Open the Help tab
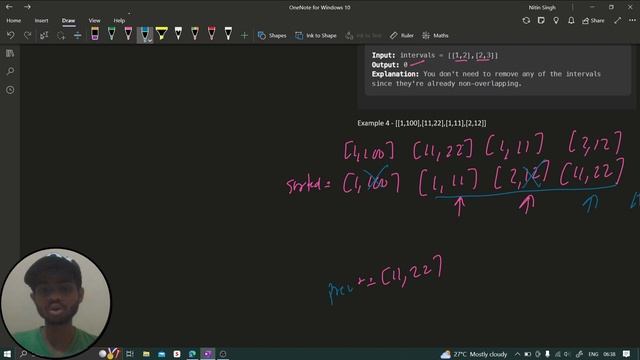Screen dimensions: 640x360 (119, 20)
